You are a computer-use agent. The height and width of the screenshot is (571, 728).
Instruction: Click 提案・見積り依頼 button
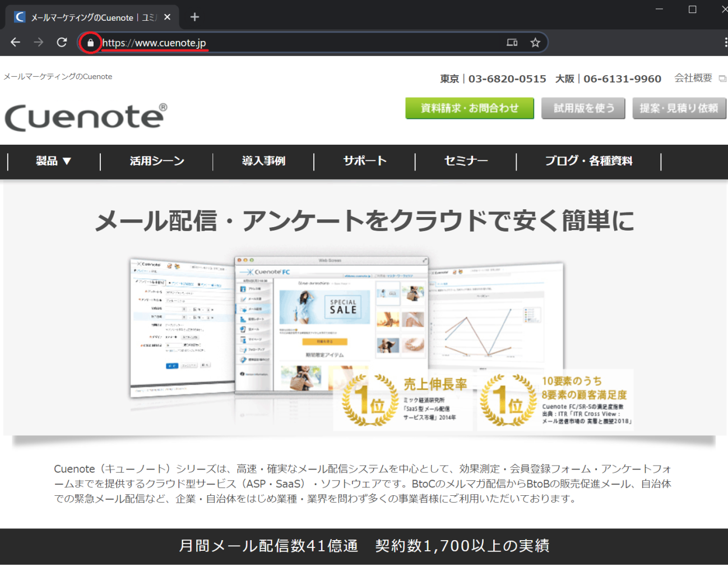click(x=679, y=108)
